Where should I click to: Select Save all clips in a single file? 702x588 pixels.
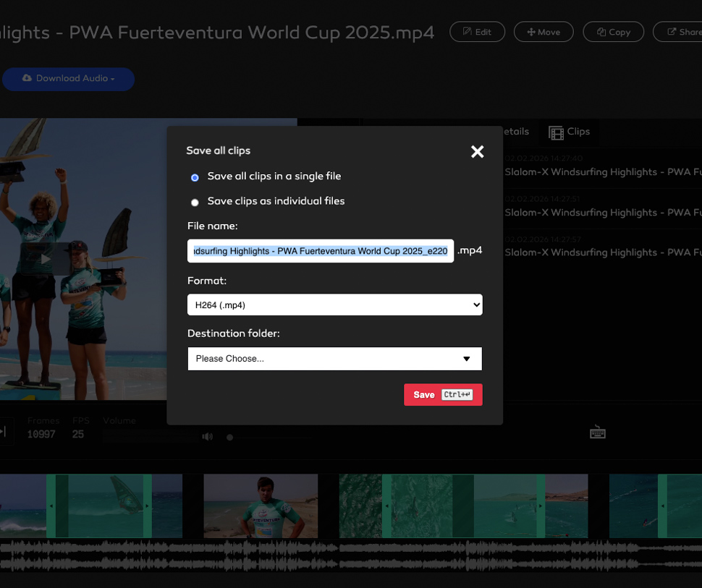coord(195,177)
